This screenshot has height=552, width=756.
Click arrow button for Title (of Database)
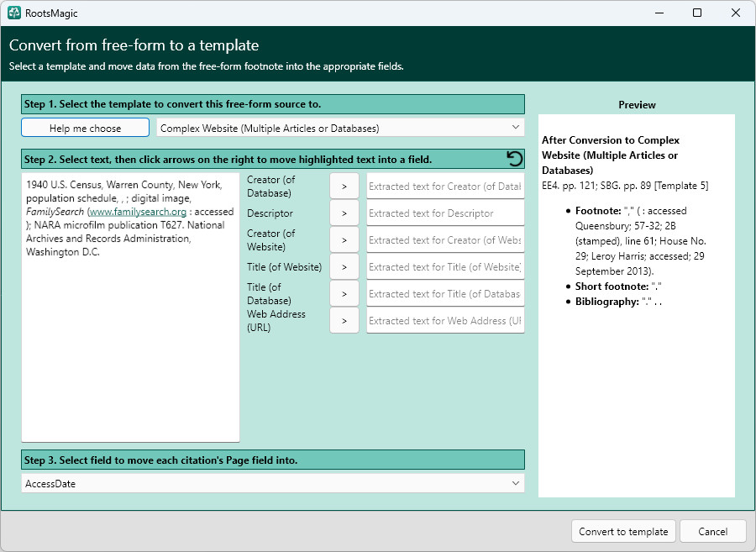344,294
